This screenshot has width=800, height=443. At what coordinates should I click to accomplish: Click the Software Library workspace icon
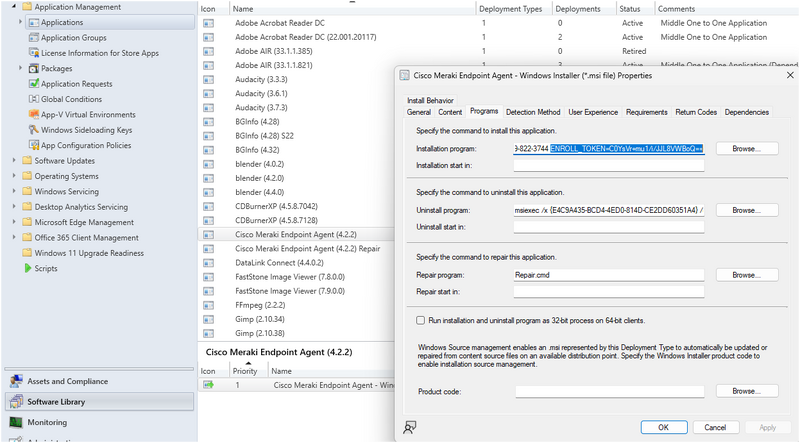[x=16, y=402]
